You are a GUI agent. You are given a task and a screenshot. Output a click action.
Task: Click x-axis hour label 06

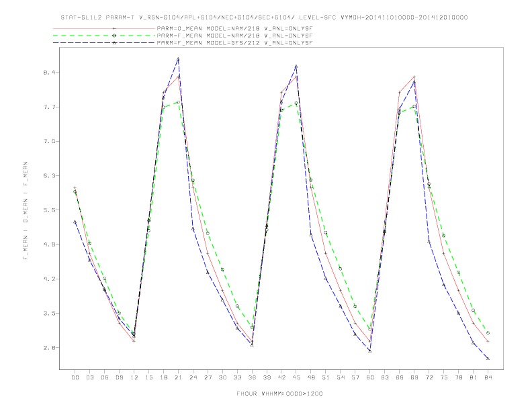coord(105,377)
